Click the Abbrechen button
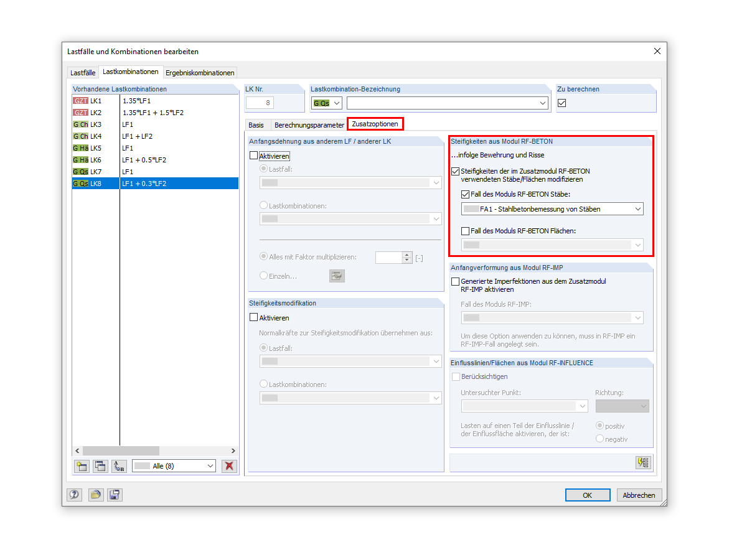 (x=639, y=495)
